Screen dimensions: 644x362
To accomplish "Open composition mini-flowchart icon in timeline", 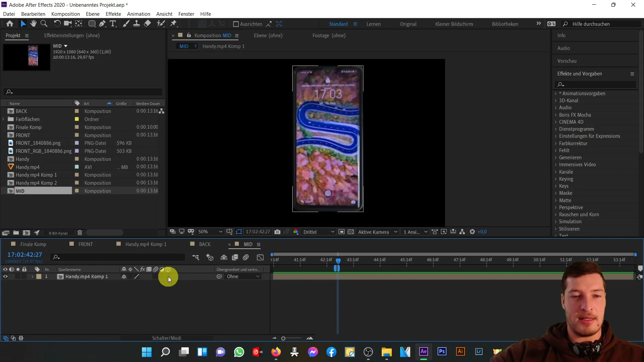I will (196, 257).
